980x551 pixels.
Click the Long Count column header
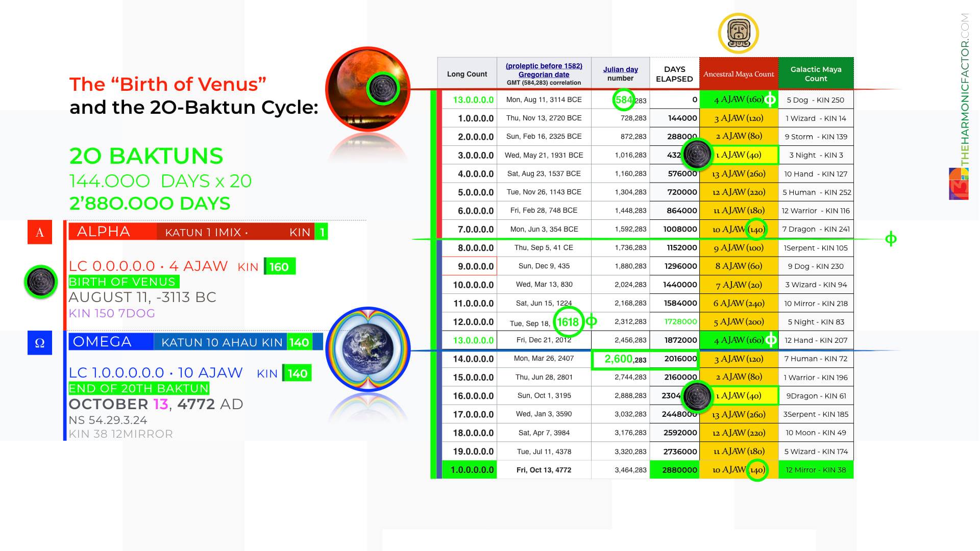coord(467,74)
